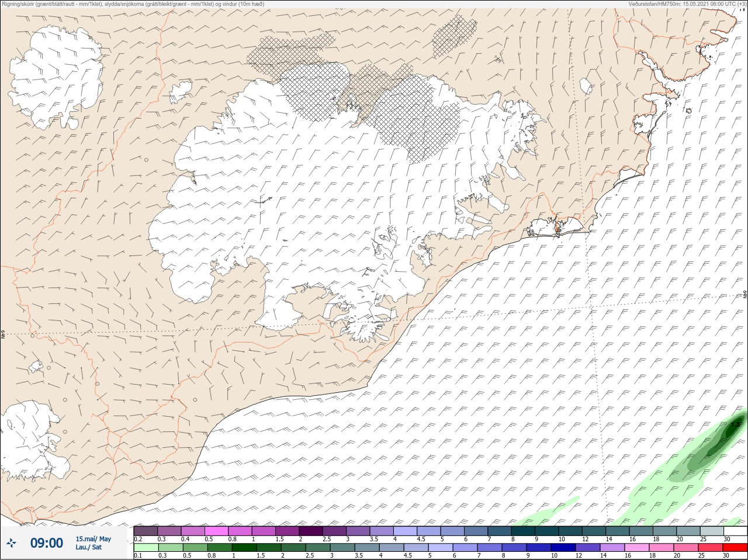This screenshot has height=560, width=748.
Task: Click the '64N' latitude label at left edge
Action: 3,336
